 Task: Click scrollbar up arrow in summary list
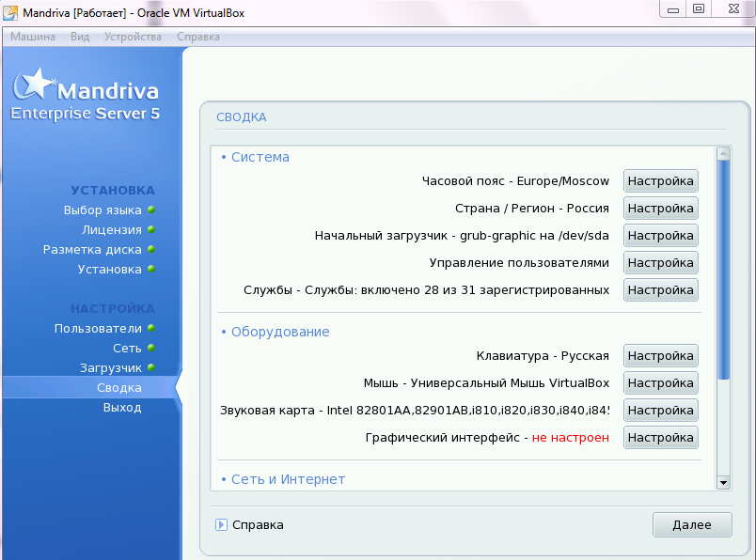click(x=723, y=154)
